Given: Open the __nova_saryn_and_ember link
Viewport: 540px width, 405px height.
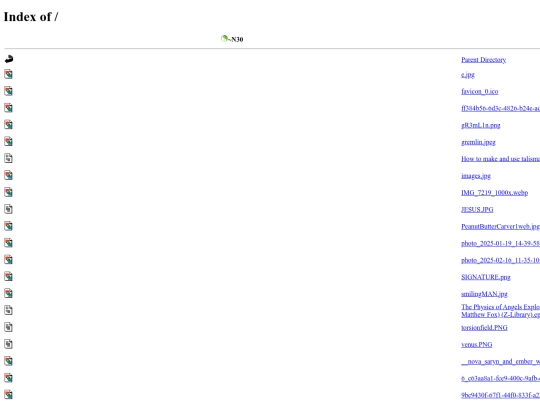Looking at the screenshot, I should pos(500,362).
